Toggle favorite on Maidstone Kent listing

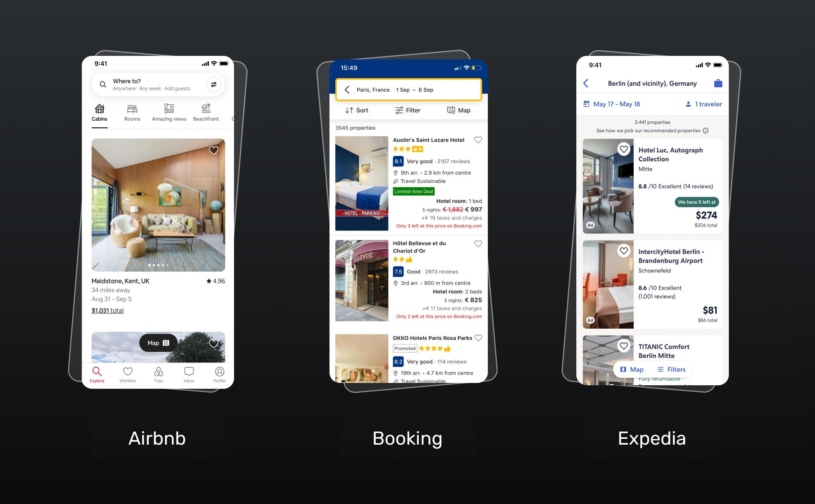pyautogui.click(x=213, y=150)
